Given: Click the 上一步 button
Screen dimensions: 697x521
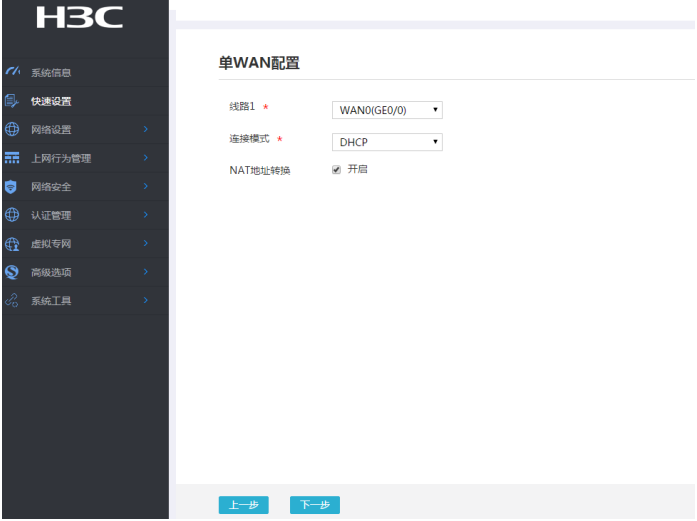Looking at the screenshot, I should [244, 505].
